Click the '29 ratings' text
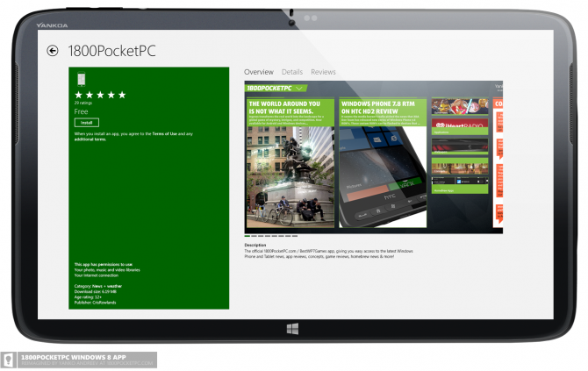 (83, 103)
